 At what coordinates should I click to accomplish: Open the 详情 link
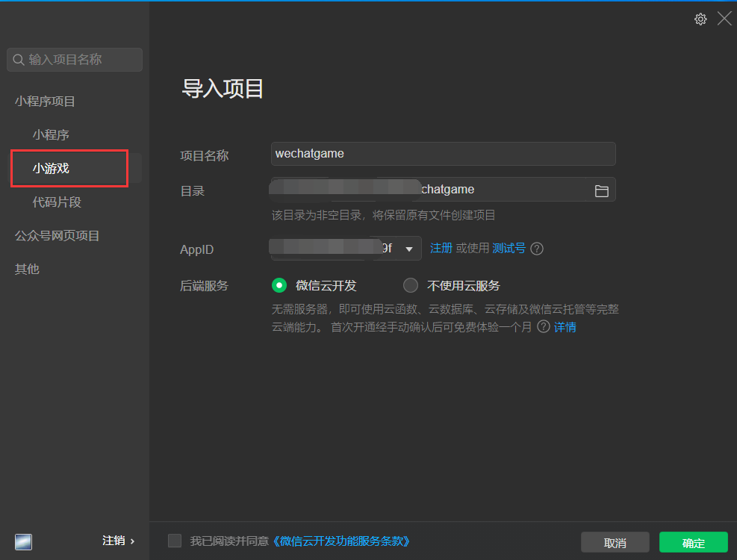pos(565,327)
